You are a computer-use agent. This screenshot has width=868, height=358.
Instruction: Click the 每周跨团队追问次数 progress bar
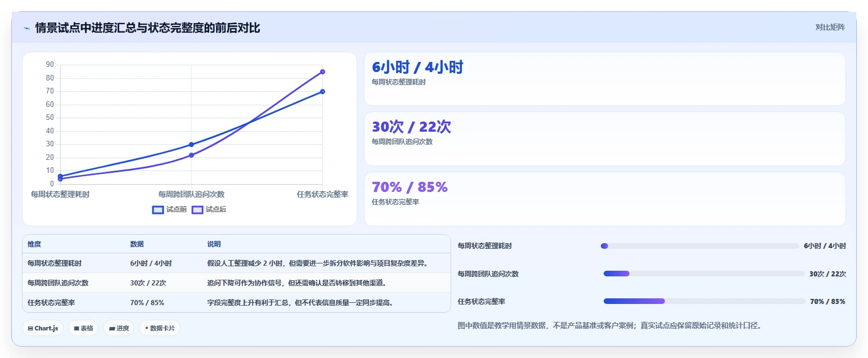point(704,274)
